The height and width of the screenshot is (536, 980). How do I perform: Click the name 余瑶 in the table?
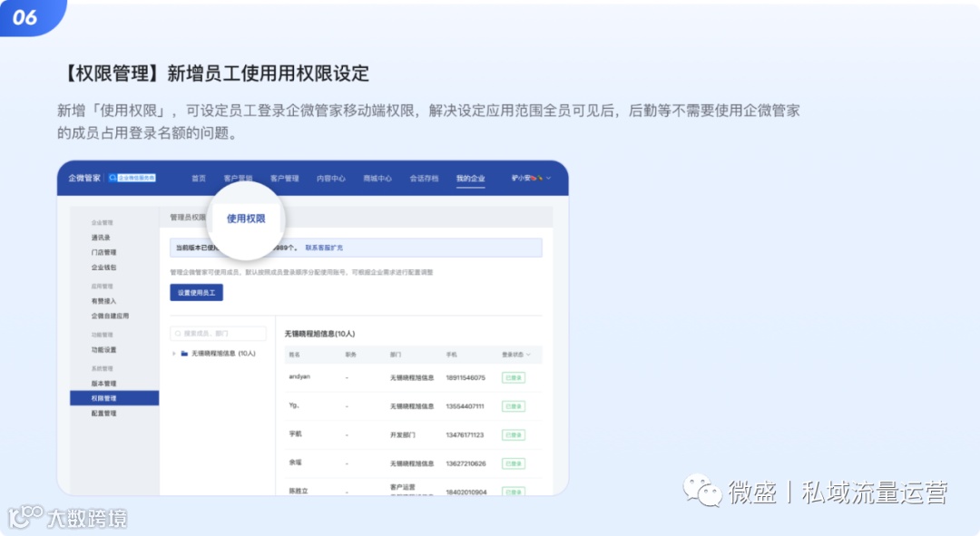coord(296,463)
